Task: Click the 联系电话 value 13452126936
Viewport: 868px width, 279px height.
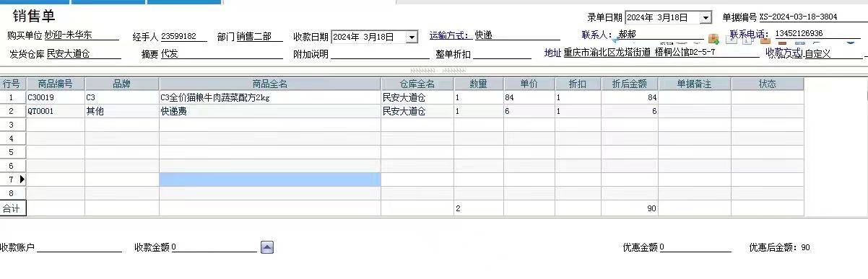Action: coord(817,34)
